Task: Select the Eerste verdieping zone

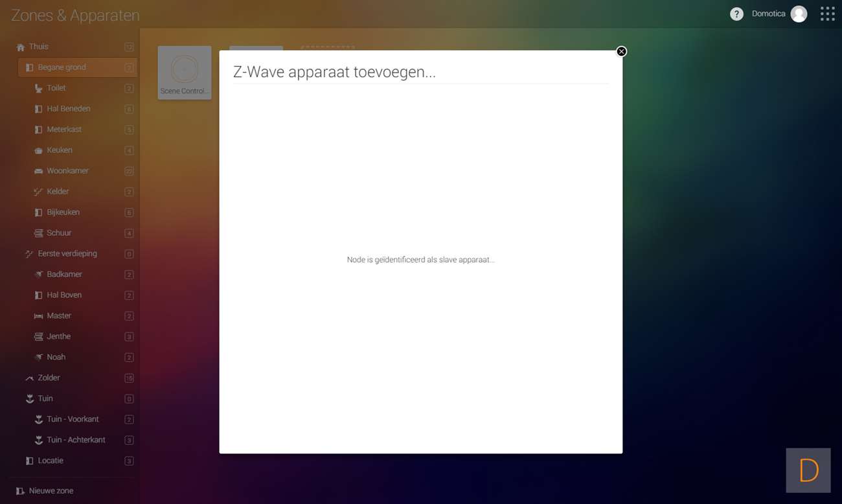Action: pyautogui.click(x=67, y=254)
